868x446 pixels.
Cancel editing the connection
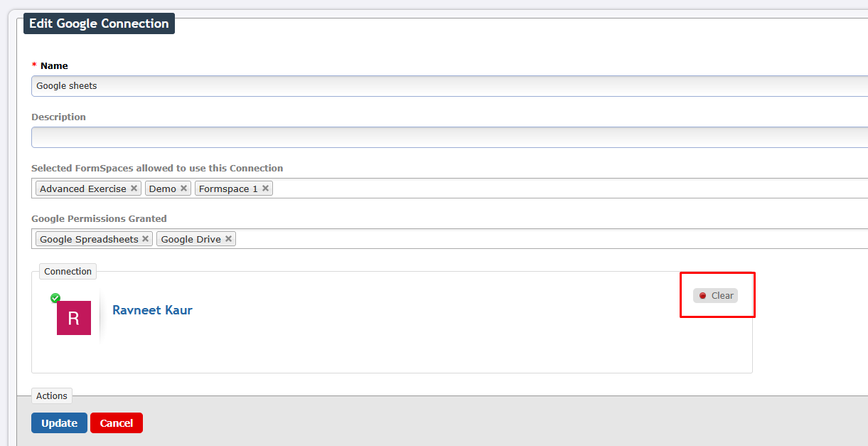[x=117, y=423]
